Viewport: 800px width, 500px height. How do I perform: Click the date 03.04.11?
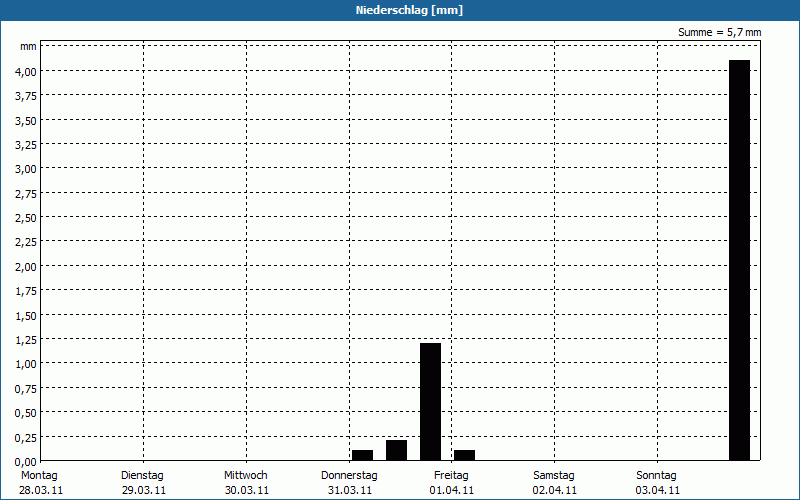[658, 491]
